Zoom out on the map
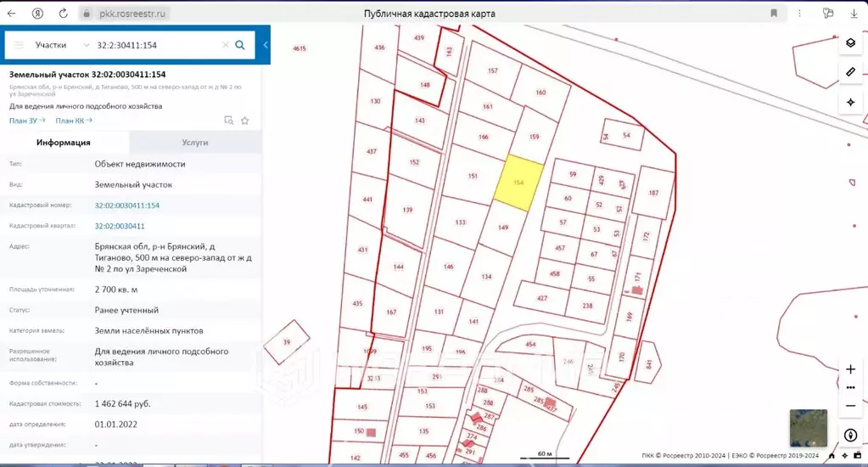868x467 pixels. point(850,406)
